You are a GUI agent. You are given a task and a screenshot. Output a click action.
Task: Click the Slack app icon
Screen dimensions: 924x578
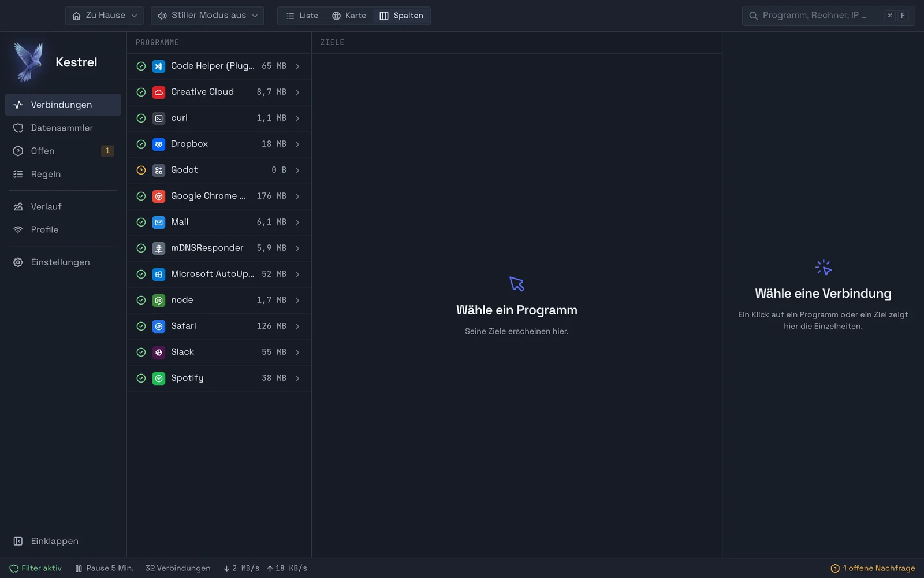(x=159, y=352)
